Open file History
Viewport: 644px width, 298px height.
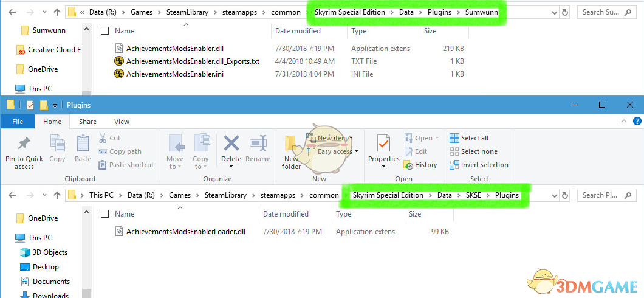click(420, 165)
